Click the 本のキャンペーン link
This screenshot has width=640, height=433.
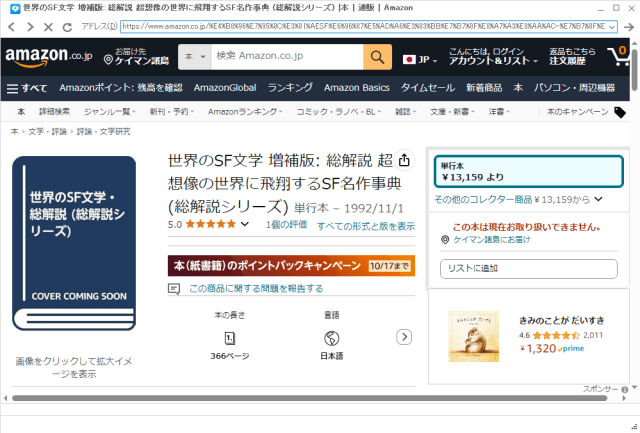point(577,112)
